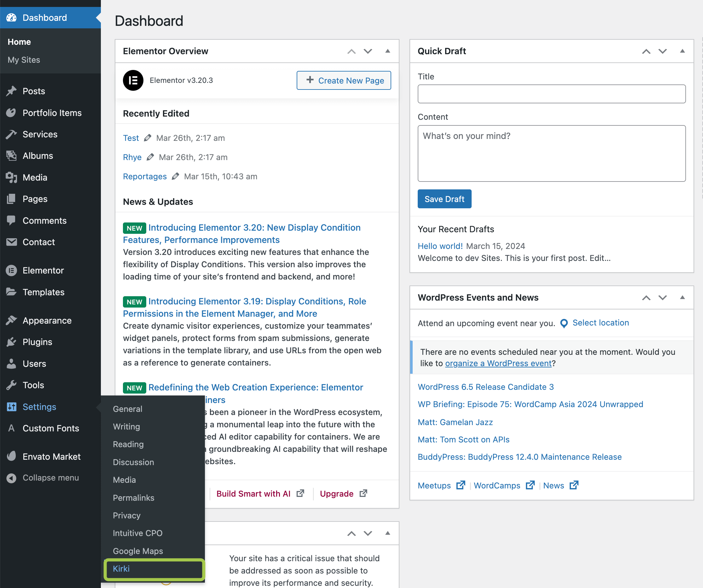Image resolution: width=703 pixels, height=588 pixels.
Task: Select Kirki in the Settings submenu
Action: tap(121, 568)
